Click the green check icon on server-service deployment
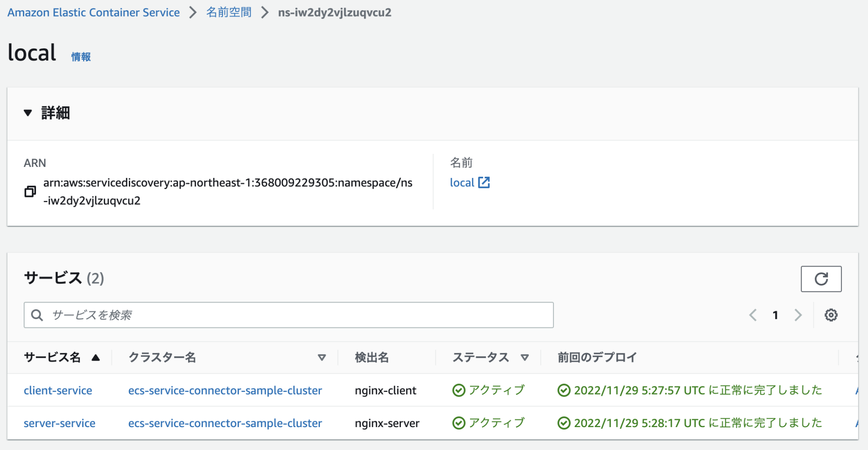Viewport: 868px width, 450px height. [x=565, y=423]
